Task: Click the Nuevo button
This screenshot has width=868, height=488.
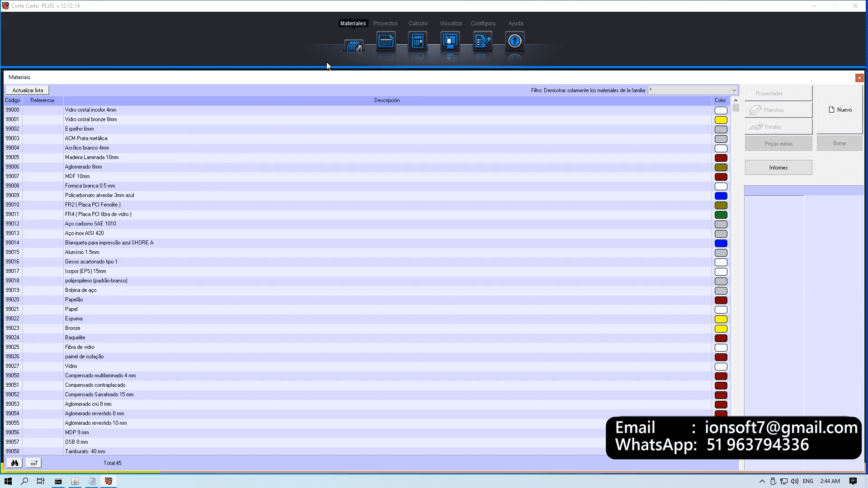Action: point(840,110)
